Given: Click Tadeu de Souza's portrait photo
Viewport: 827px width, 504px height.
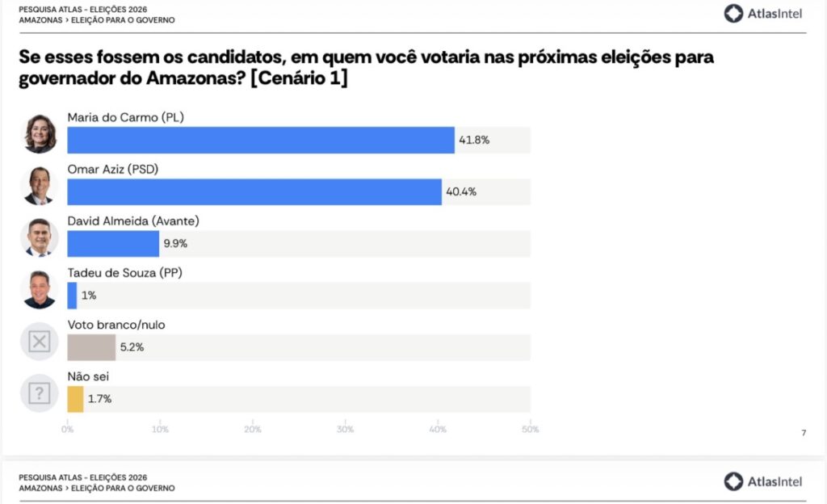Looking at the screenshot, I should point(40,289).
